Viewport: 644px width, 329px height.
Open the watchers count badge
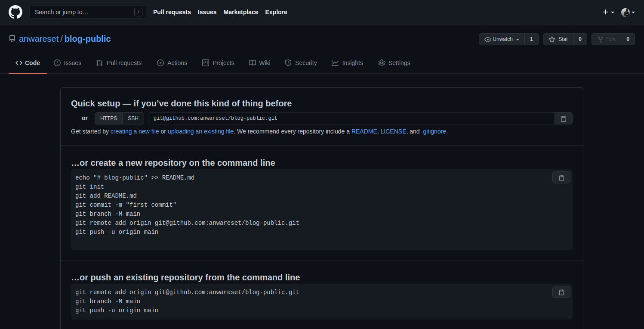531,39
